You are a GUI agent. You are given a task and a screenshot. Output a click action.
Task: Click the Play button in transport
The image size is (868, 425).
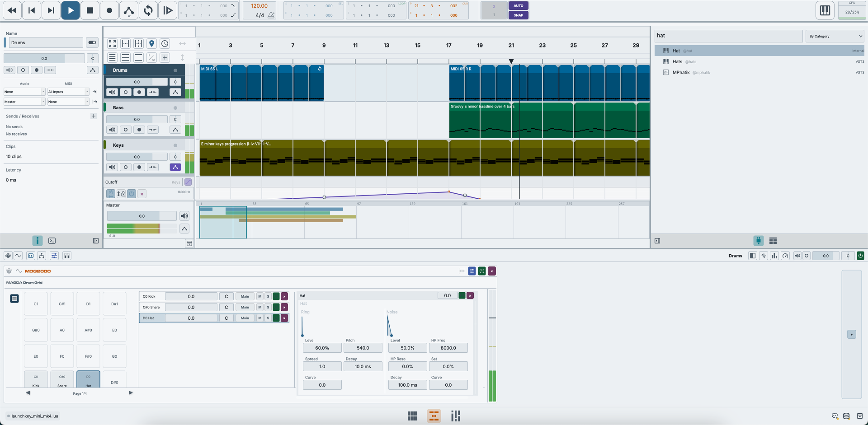71,10
